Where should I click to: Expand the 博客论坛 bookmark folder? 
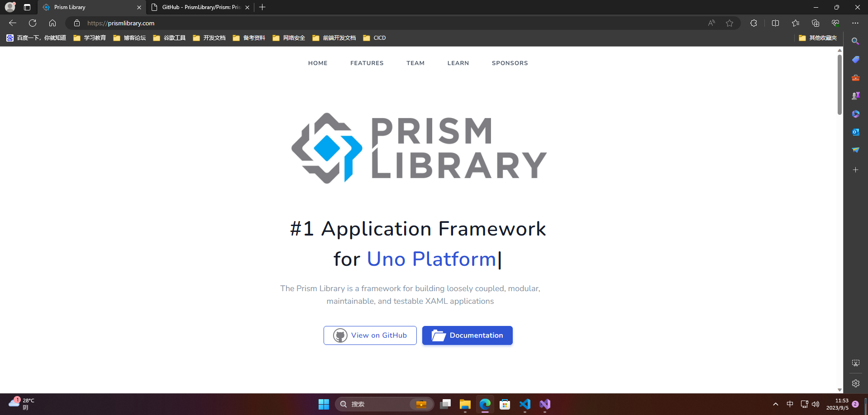tap(129, 38)
